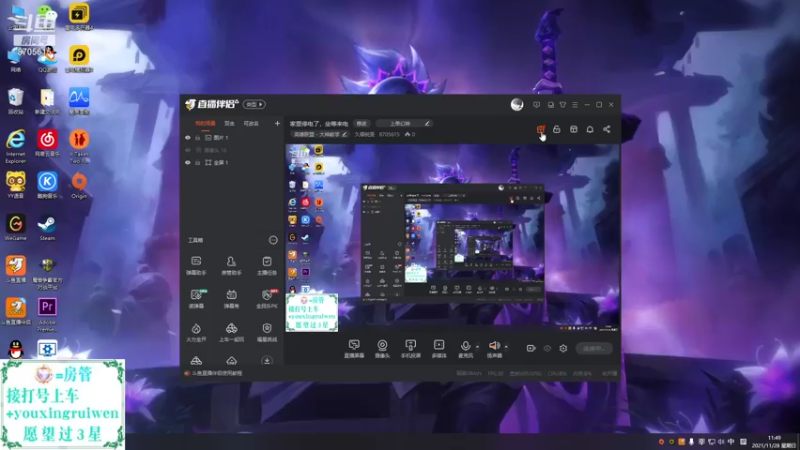
Task: Open the 上车一起玩 tool
Action: (231, 332)
